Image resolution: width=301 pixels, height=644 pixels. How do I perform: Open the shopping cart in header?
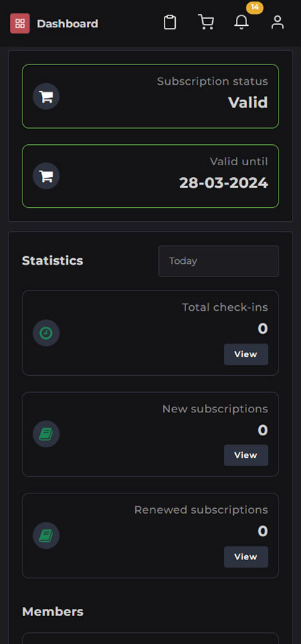tap(206, 22)
